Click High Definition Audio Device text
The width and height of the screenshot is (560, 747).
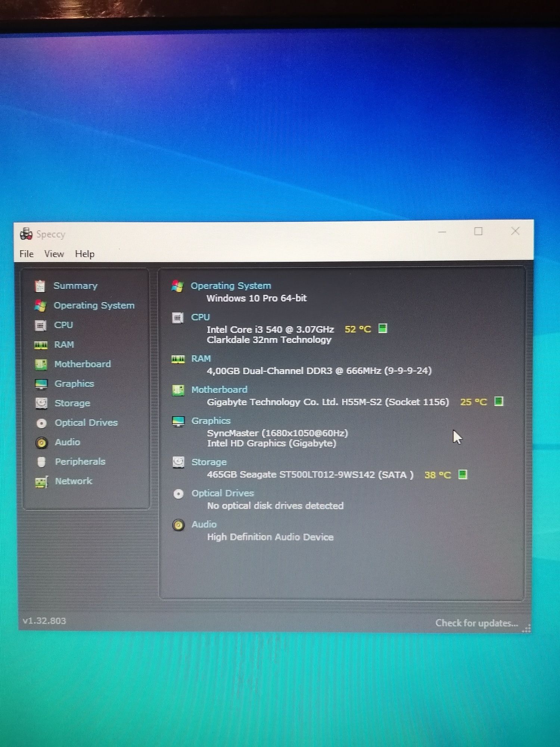coord(270,537)
